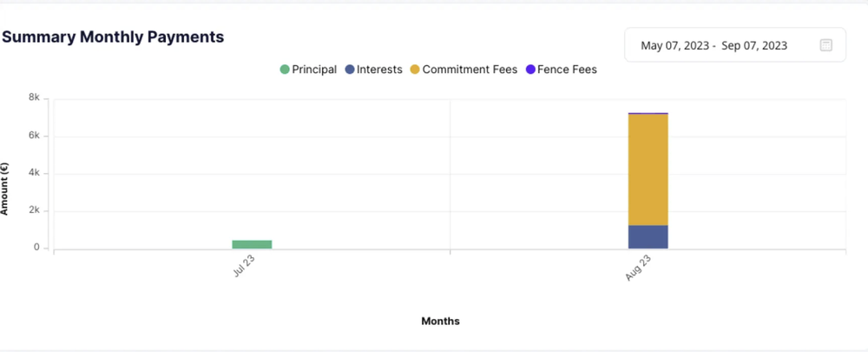Click the 8k gridline label
The height and width of the screenshot is (352, 868).
(x=34, y=98)
